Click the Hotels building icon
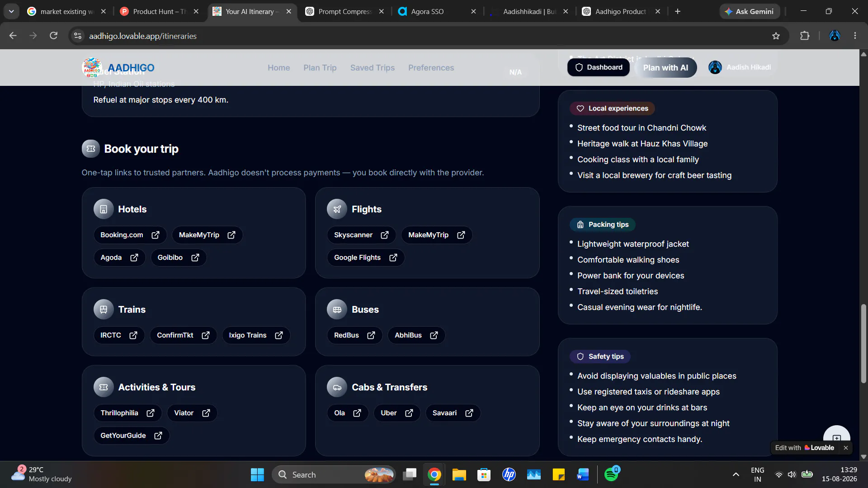868x488 pixels. 104,209
